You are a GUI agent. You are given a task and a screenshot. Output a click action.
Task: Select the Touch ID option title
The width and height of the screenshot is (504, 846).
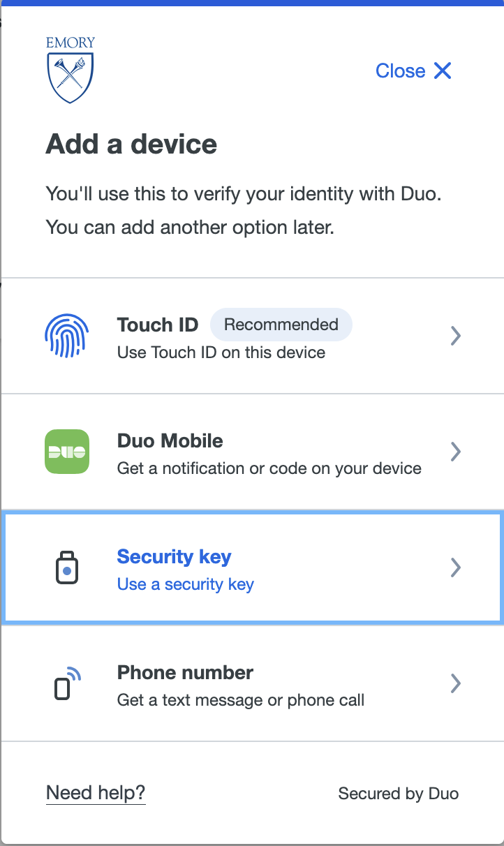[x=158, y=325]
